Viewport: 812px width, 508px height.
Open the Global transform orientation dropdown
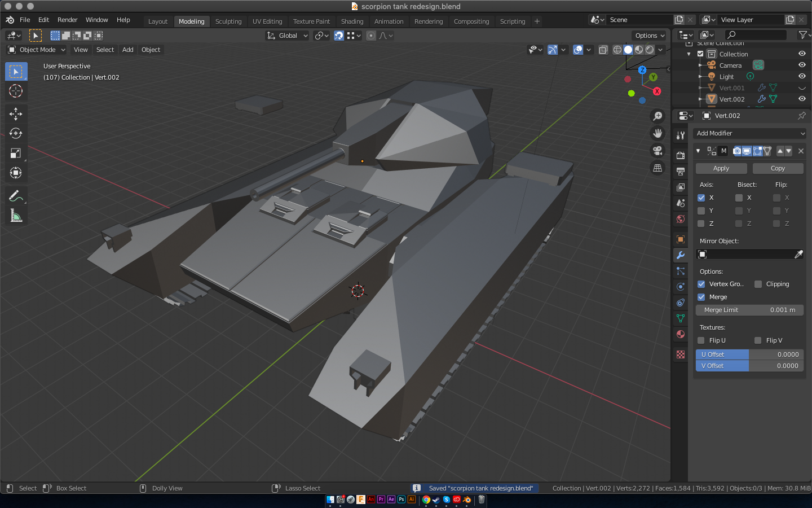[288, 36]
